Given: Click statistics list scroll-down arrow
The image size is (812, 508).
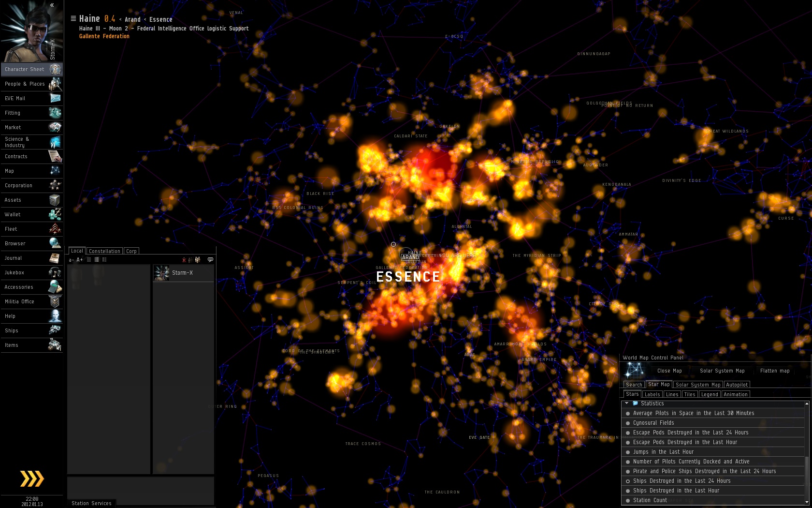Looking at the screenshot, I should point(807,503).
